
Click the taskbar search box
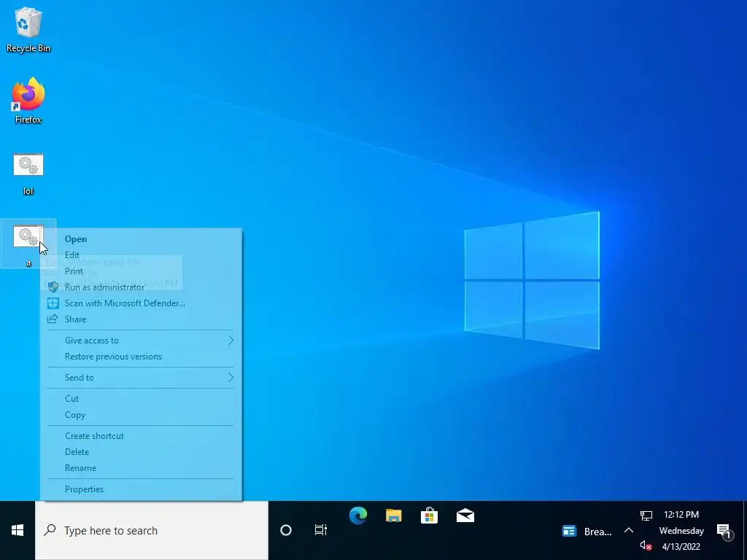[x=152, y=531]
